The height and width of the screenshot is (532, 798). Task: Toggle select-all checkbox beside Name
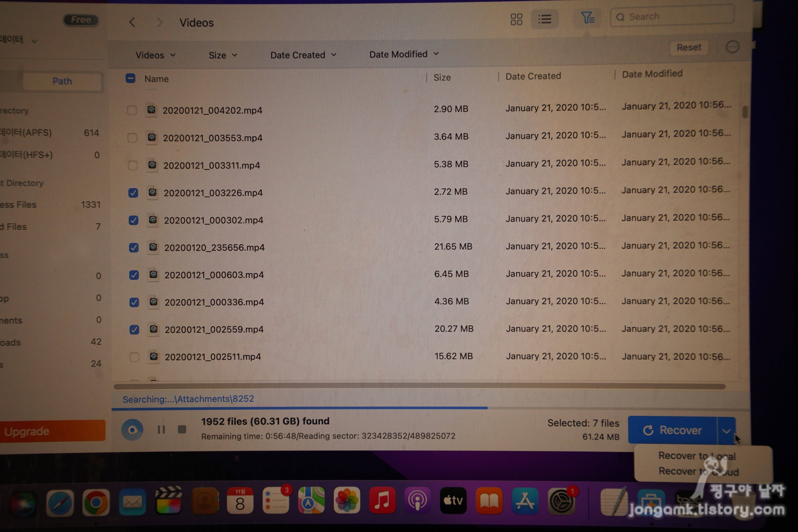(x=130, y=78)
